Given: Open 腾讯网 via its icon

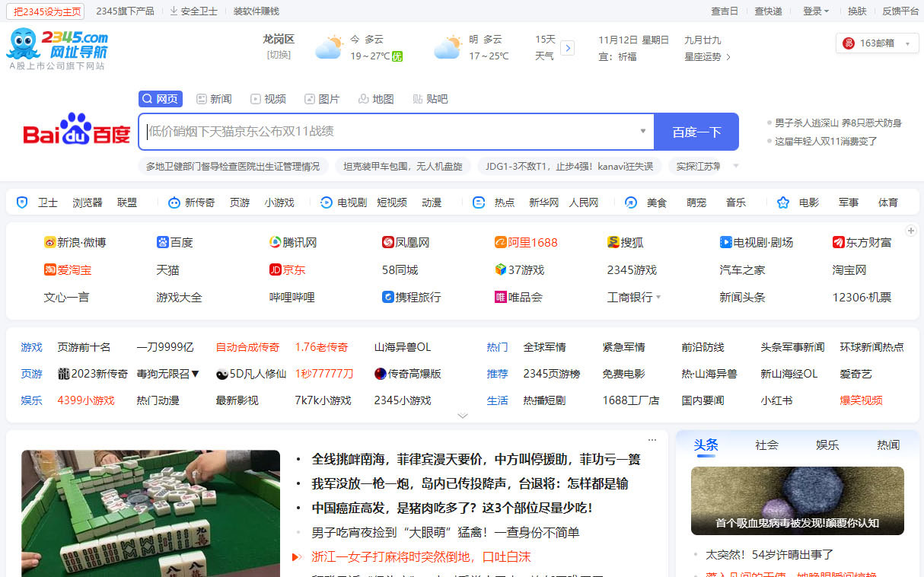Looking at the screenshot, I should 275,242.
